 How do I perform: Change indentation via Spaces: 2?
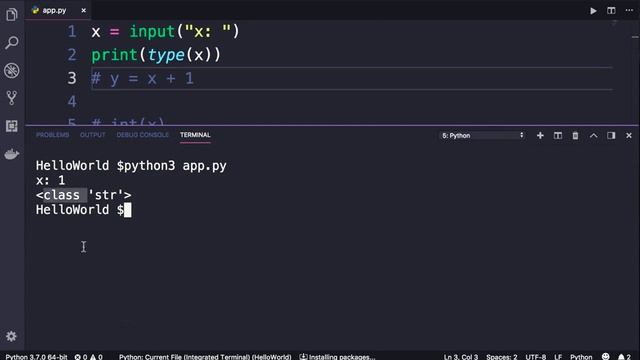click(x=502, y=357)
